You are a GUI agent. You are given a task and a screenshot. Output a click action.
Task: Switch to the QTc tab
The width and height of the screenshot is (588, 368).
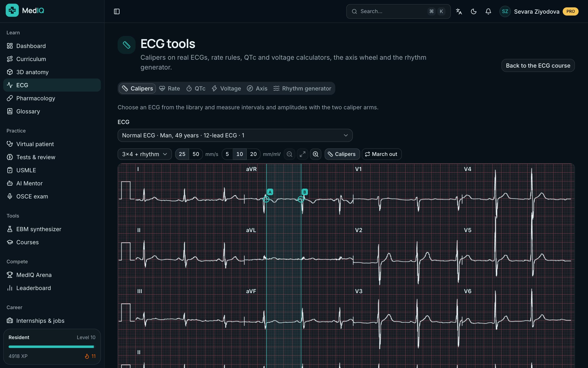coord(196,89)
